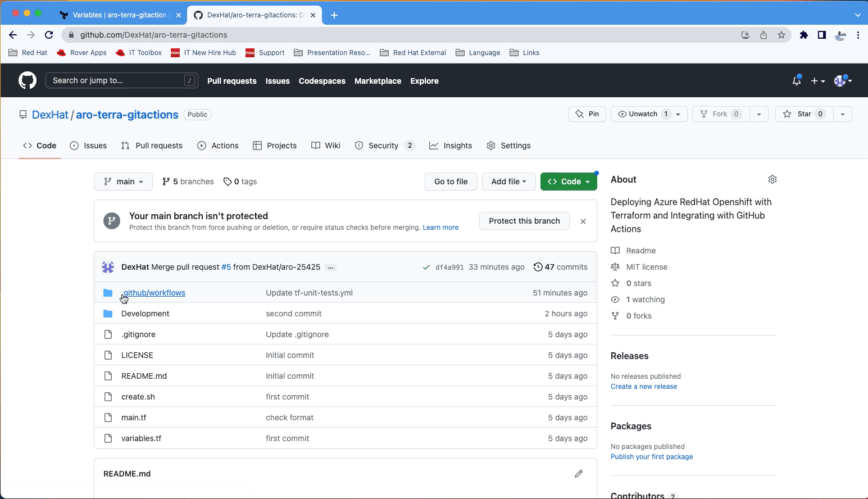Open the 0 tags link

click(240, 182)
